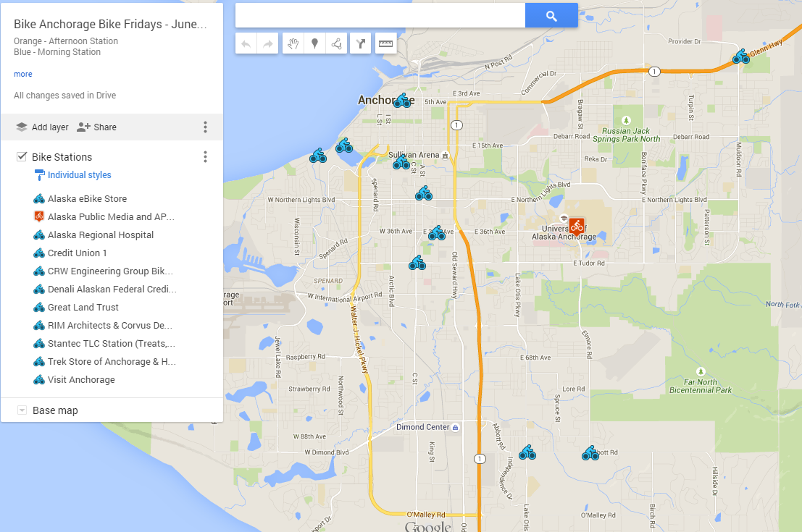Screen dimensions: 802x532
Task: Click the Russian Jack Springs Park icon
Action: pyautogui.click(x=626, y=121)
